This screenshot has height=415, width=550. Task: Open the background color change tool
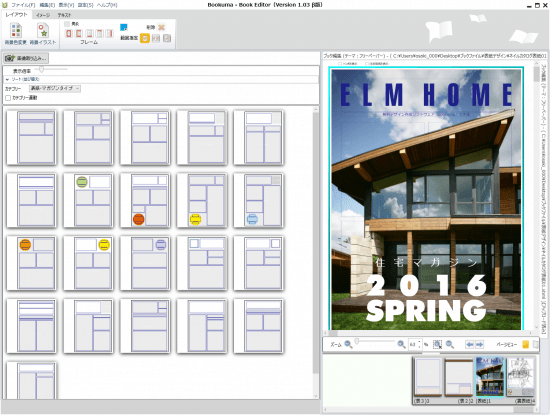(x=15, y=34)
